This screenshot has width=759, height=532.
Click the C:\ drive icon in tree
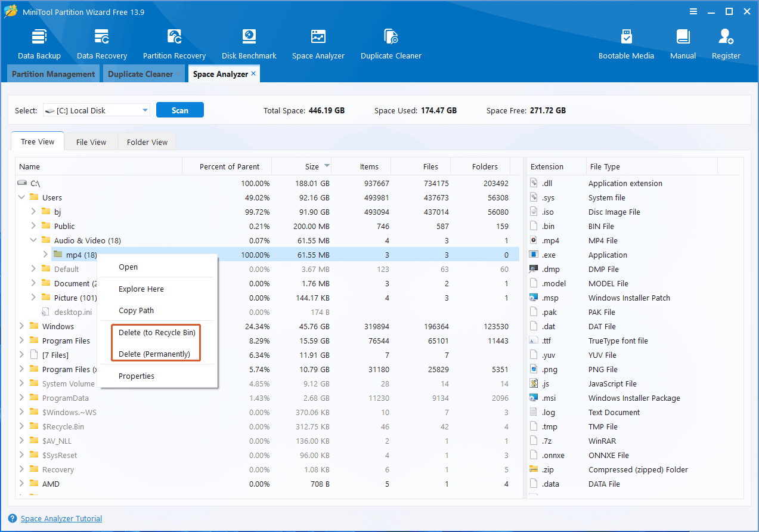click(22, 183)
